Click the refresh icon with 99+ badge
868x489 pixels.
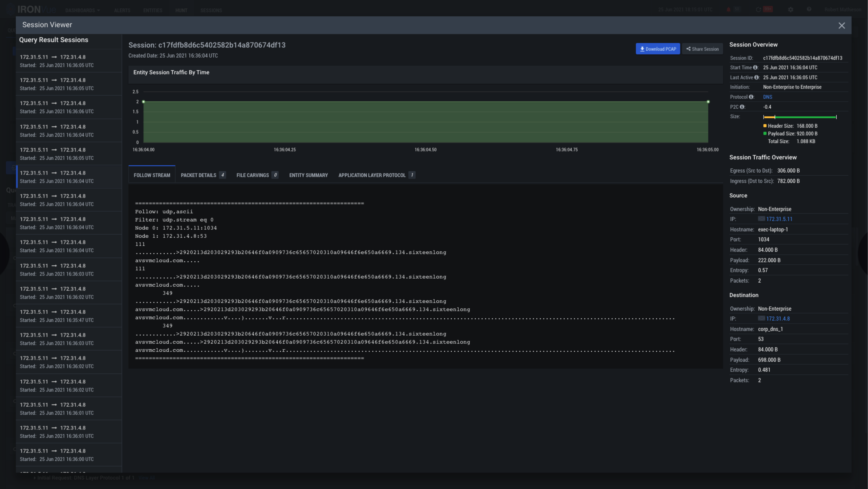(x=759, y=9)
